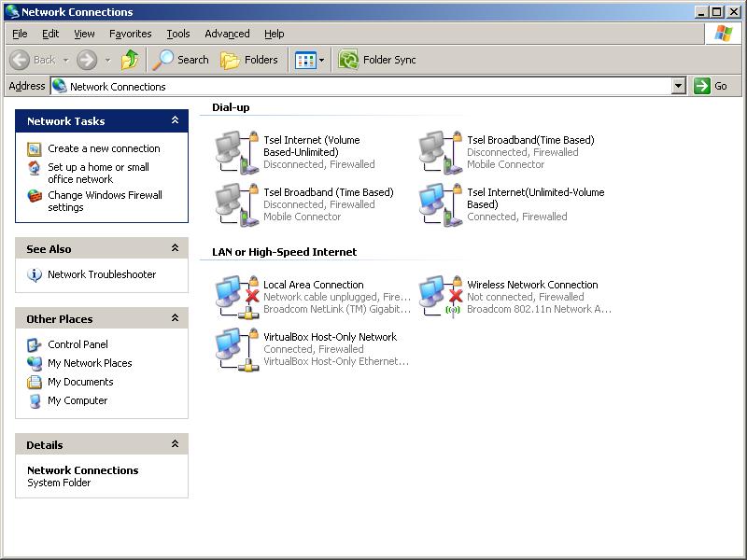Click the Create a new connection icon
The image size is (747, 560).
click(35, 149)
